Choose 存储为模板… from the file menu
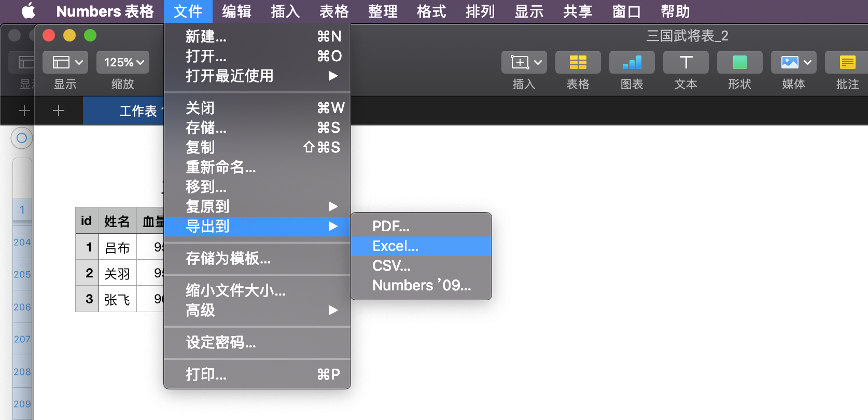The height and width of the screenshot is (420, 868). (257, 258)
